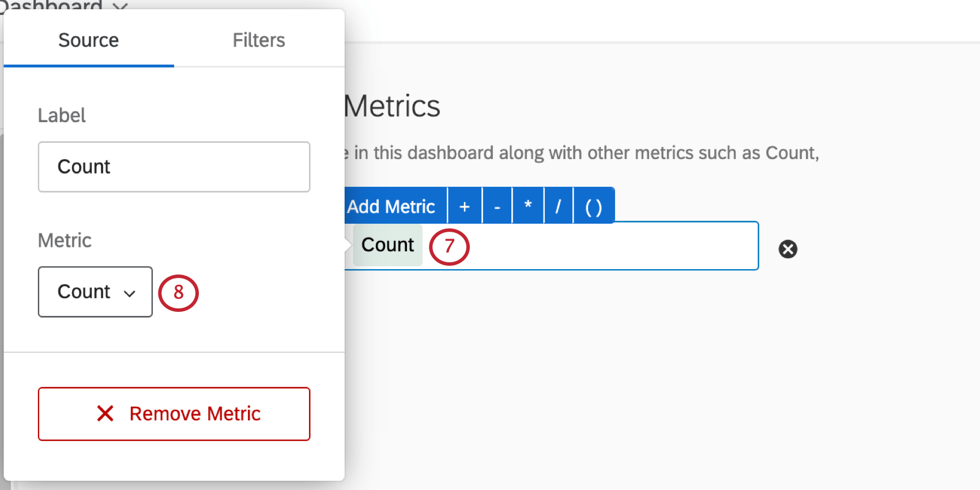This screenshot has width=980, height=490.
Task: Insert the slash divide operator
Action: tap(558, 206)
